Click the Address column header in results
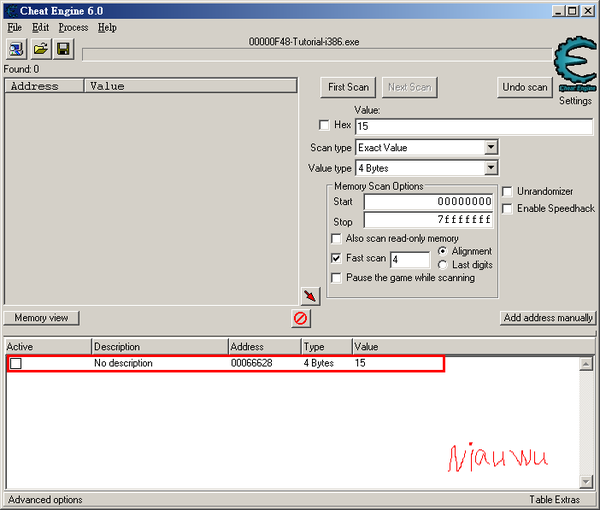 pos(44,86)
